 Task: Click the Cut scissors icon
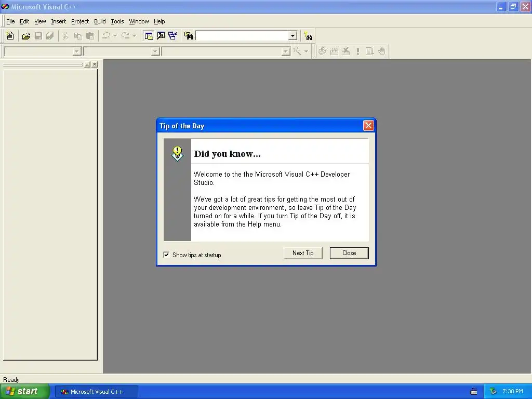[65, 36]
